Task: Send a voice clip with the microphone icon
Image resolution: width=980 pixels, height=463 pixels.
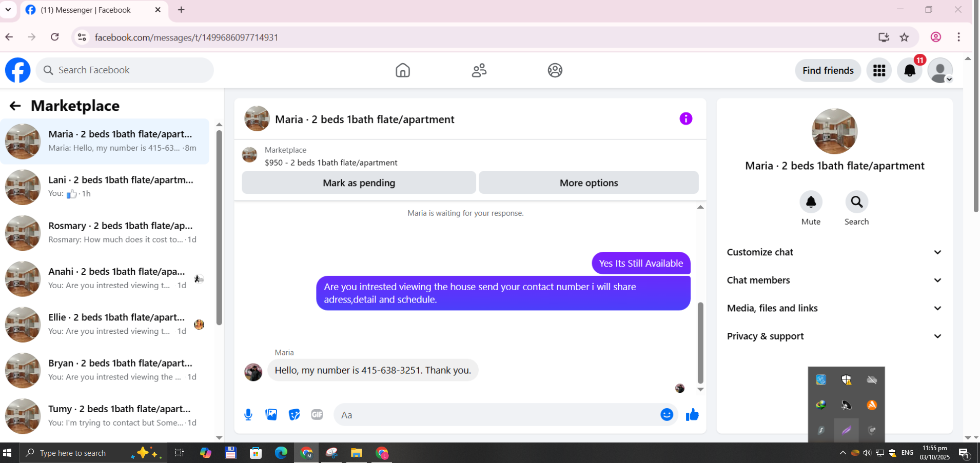Action: click(248, 415)
